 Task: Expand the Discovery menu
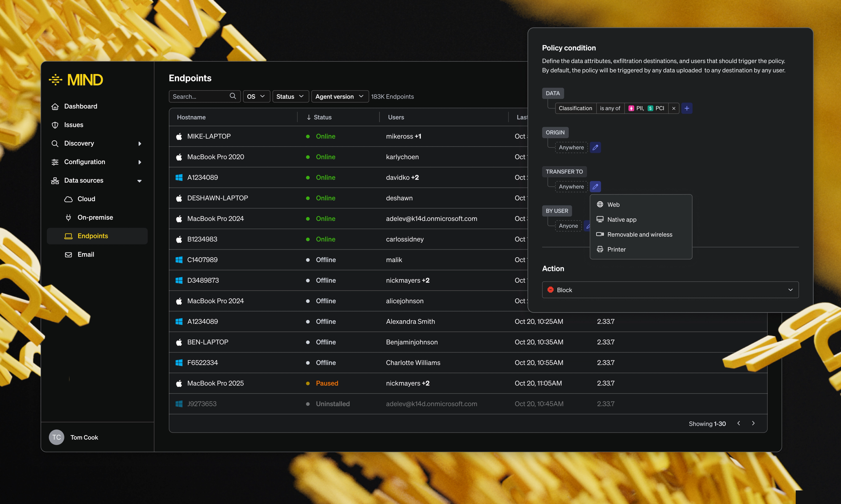(139, 144)
